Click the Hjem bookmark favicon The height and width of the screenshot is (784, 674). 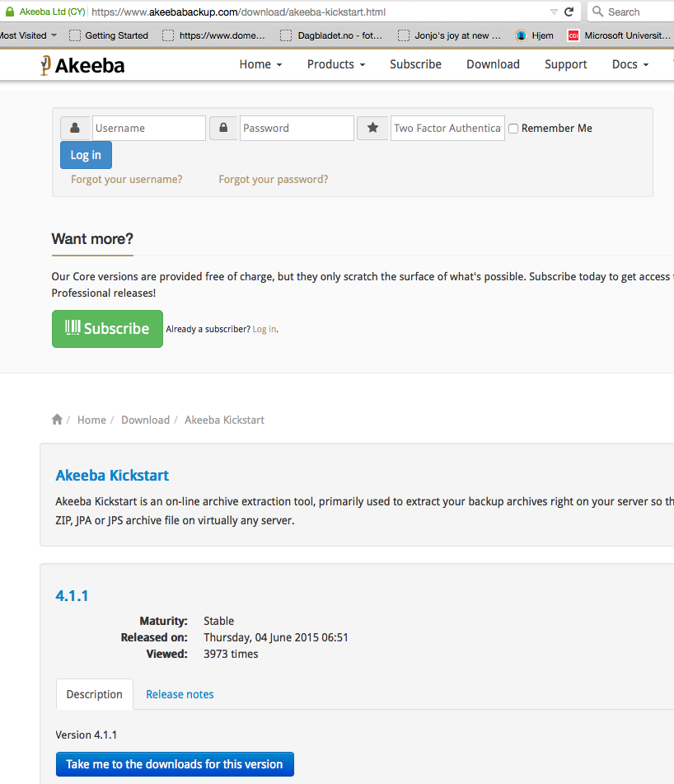pyautogui.click(x=521, y=35)
